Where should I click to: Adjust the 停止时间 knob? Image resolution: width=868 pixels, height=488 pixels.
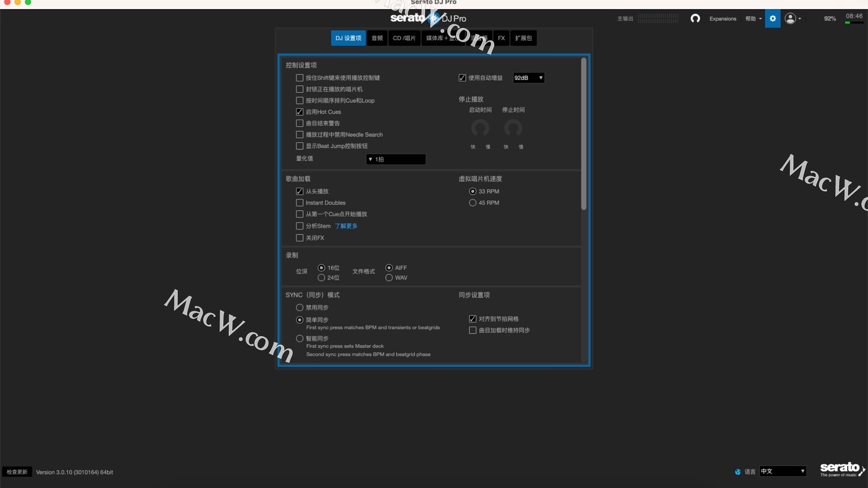(x=513, y=128)
